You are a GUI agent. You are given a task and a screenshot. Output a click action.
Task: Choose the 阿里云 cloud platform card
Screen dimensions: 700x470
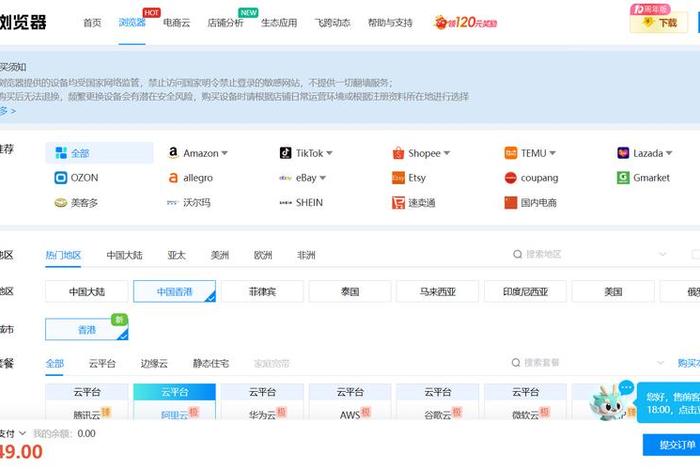point(175,402)
